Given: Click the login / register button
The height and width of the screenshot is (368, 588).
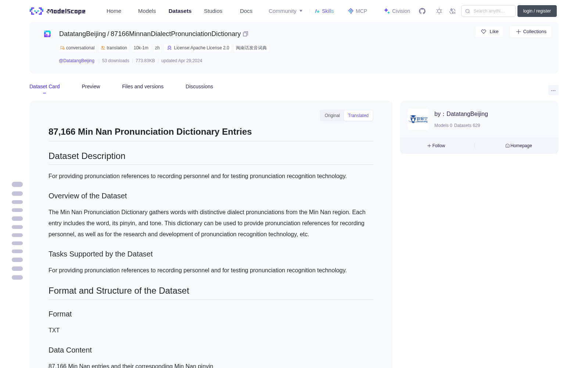Looking at the screenshot, I should (537, 11).
